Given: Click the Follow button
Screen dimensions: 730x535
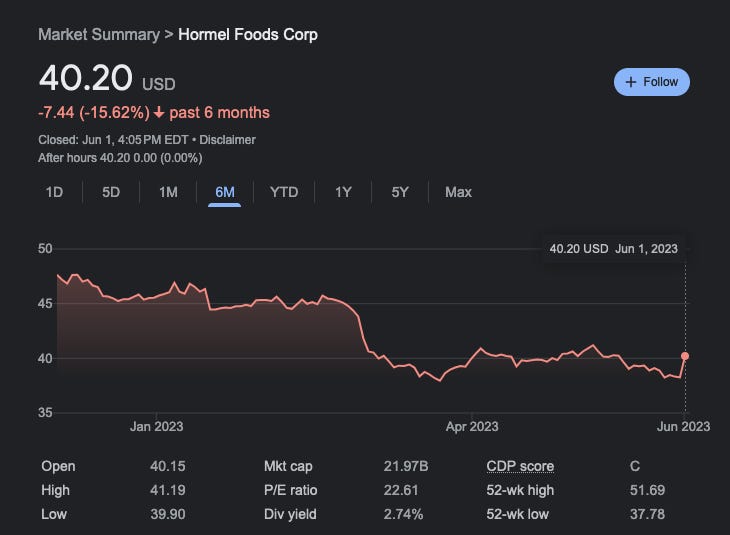Looking at the screenshot, I should 652,82.
